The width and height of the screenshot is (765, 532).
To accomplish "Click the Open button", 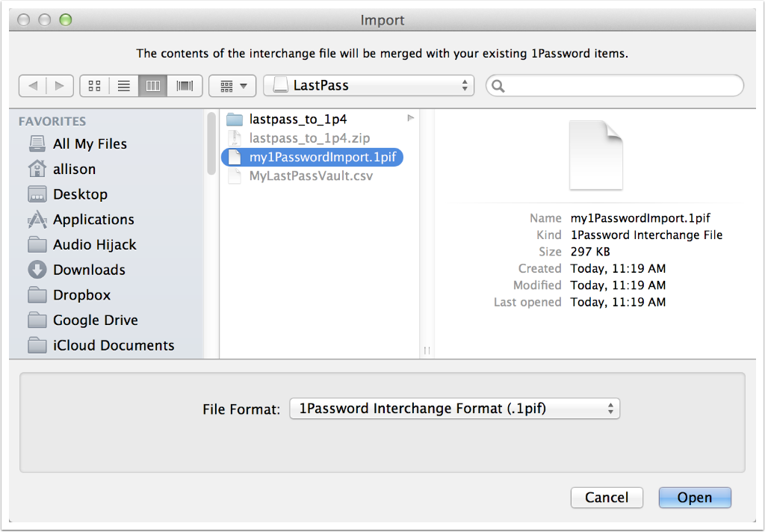I will 695,498.
